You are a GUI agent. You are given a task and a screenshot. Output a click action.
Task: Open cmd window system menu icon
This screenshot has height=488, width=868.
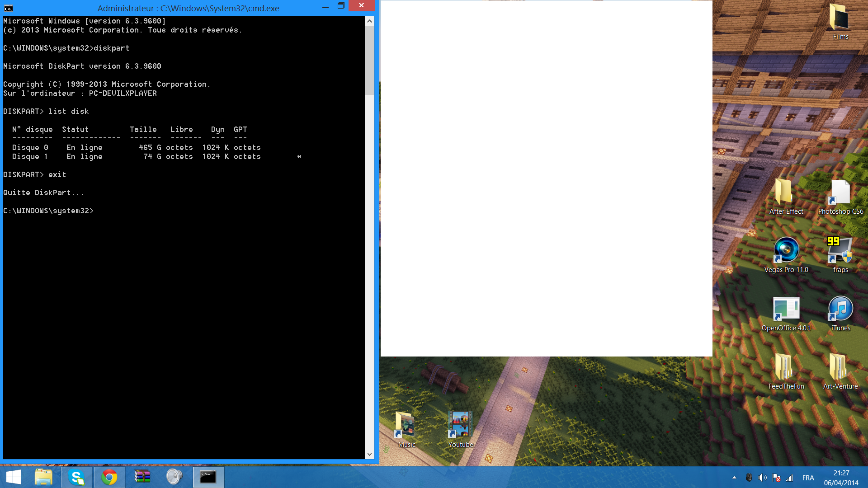8,8
